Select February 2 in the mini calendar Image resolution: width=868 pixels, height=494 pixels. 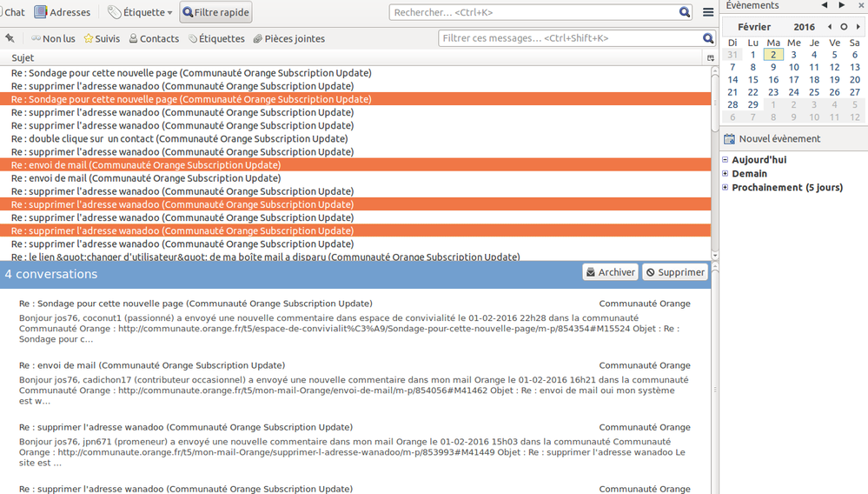(773, 54)
